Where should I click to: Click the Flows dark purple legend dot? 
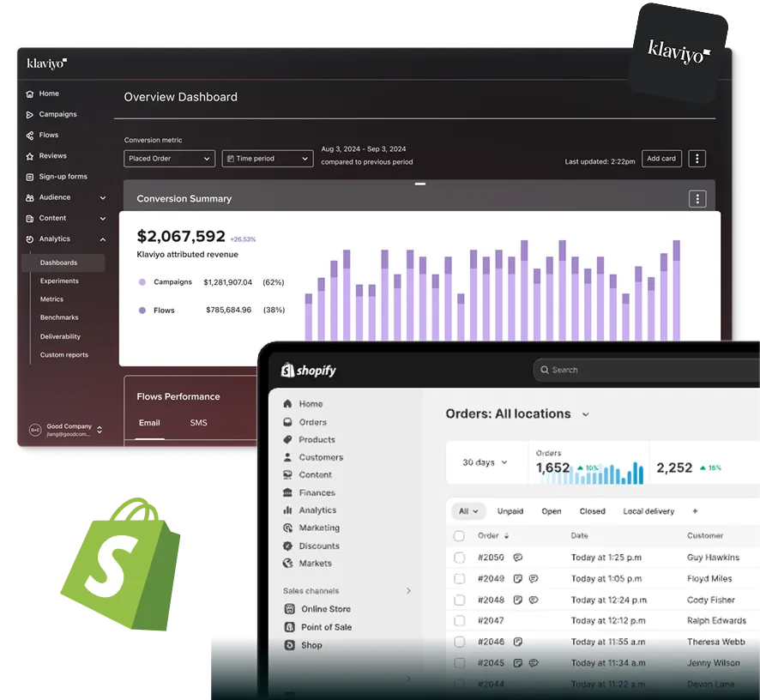[142, 311]
